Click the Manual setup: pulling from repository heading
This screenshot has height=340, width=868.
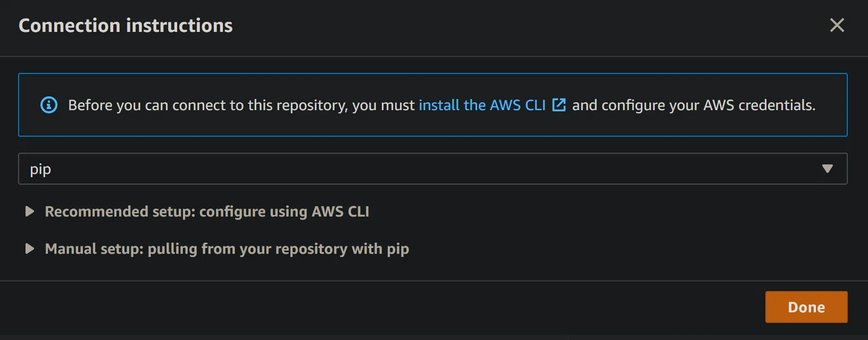pyautogui.click(x=227, y=249)
